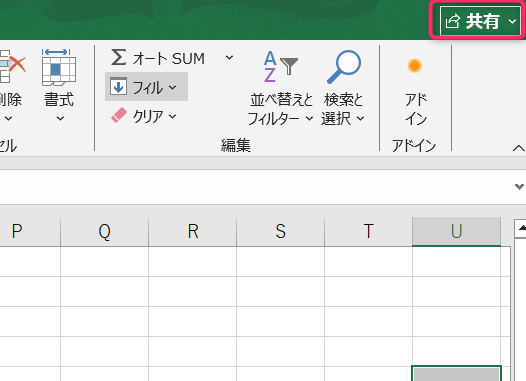Expand the 削除 dropdown chevron
Viewport: 526px width, 381px height.
click(x=8, y=118)
